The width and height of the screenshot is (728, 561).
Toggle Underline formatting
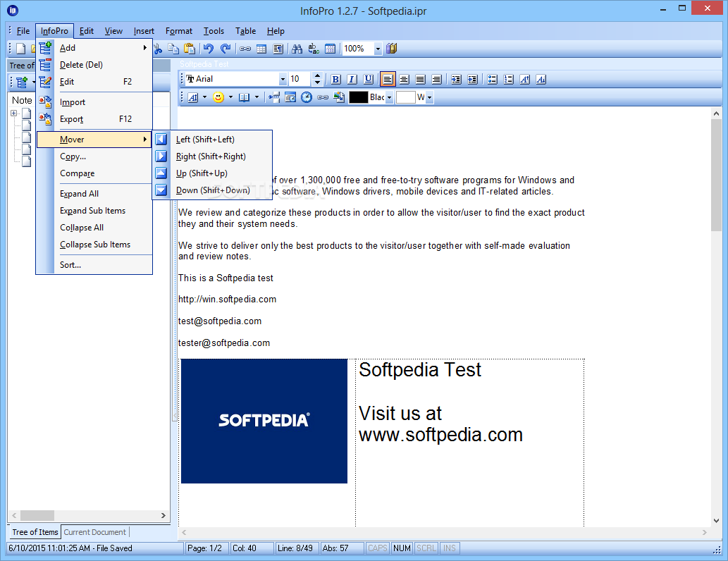368,80
